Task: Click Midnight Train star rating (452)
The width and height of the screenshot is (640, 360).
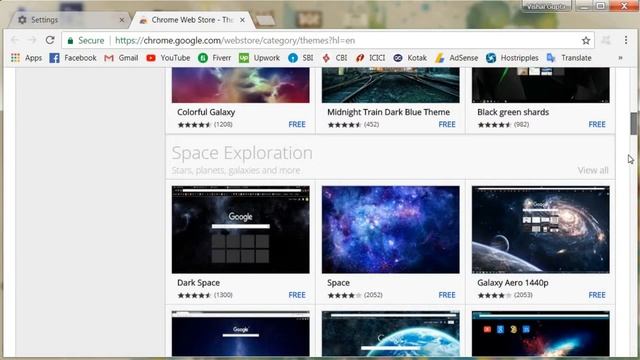Action: coord(353,124)
